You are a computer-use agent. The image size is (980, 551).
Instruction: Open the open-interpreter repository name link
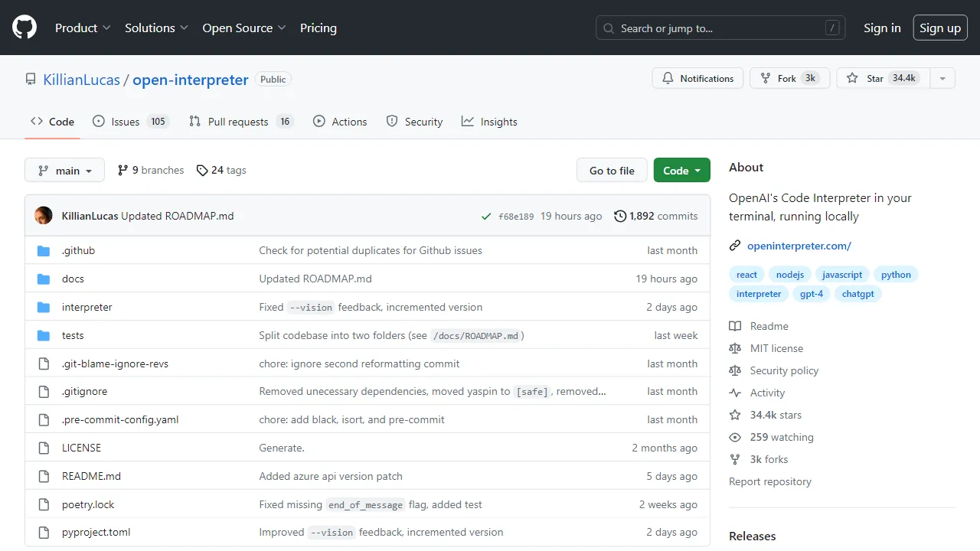coord(191,80)
